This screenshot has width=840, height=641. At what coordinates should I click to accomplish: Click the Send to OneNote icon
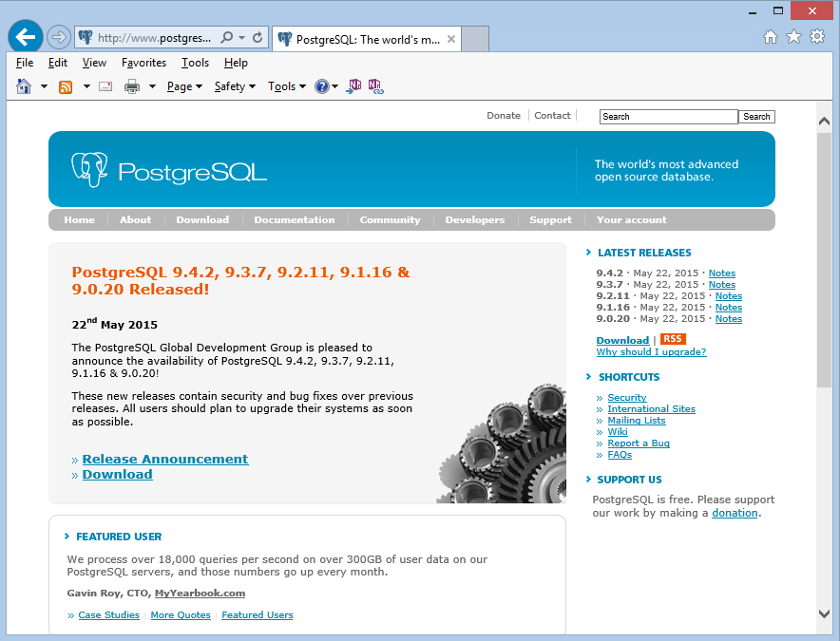click(x=354, y=86)
